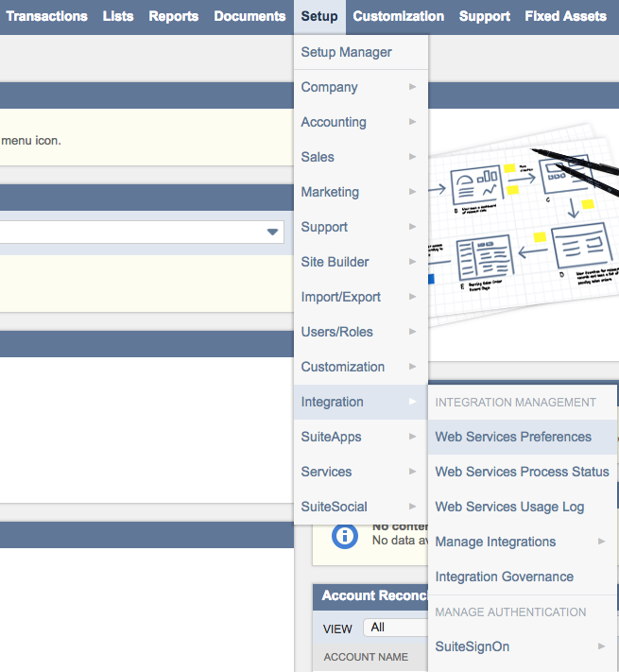Click the blue info icon

point(345,536)
